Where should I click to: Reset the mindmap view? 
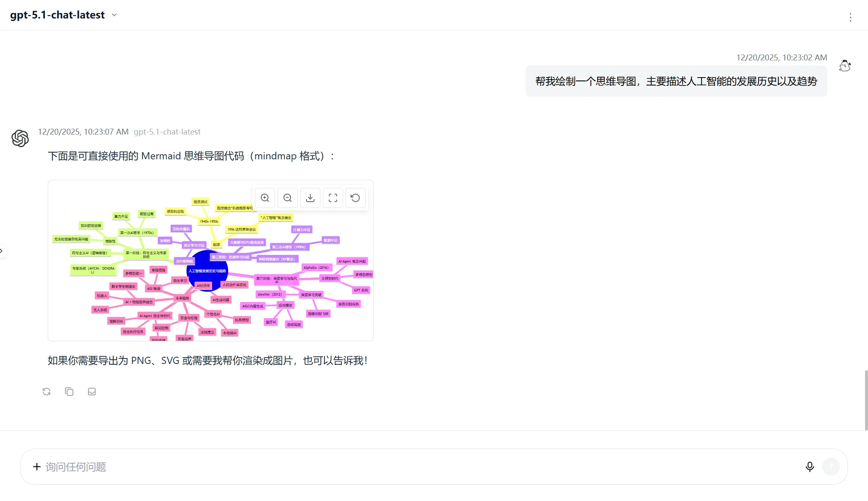point(355,197)
